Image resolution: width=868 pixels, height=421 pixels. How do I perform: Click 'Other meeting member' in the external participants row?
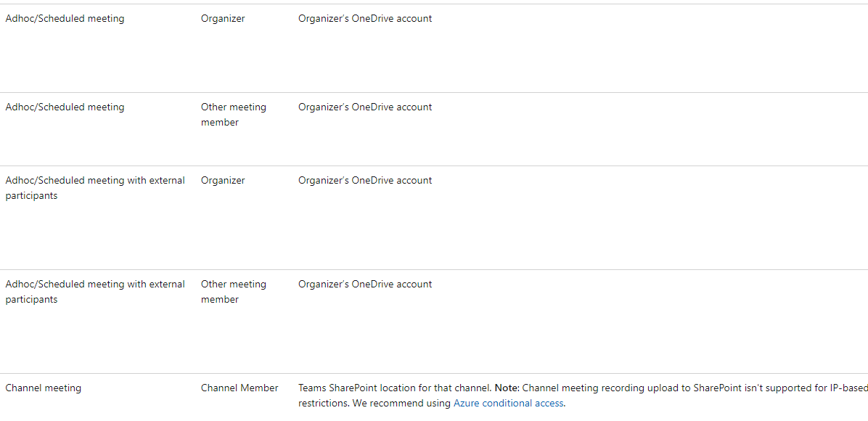pos(234,291)
